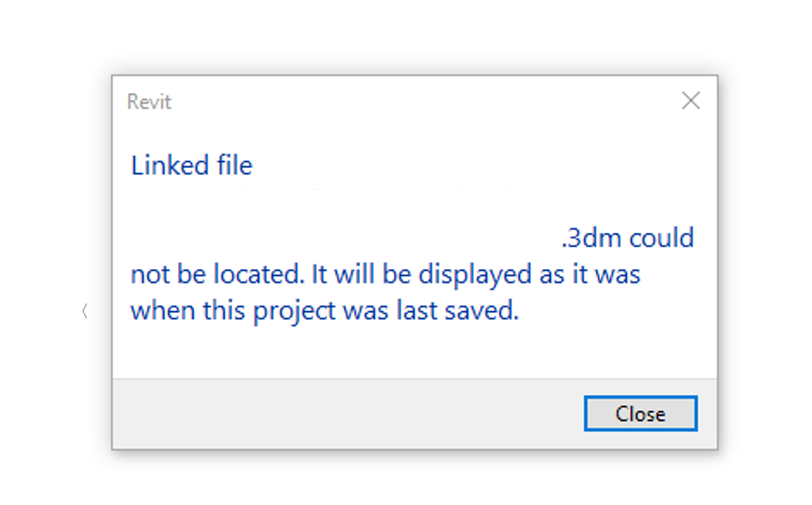The width and height of the screenshot is (812, 505).
Task: Click the word "saved." ending the message
Action: 482,311
